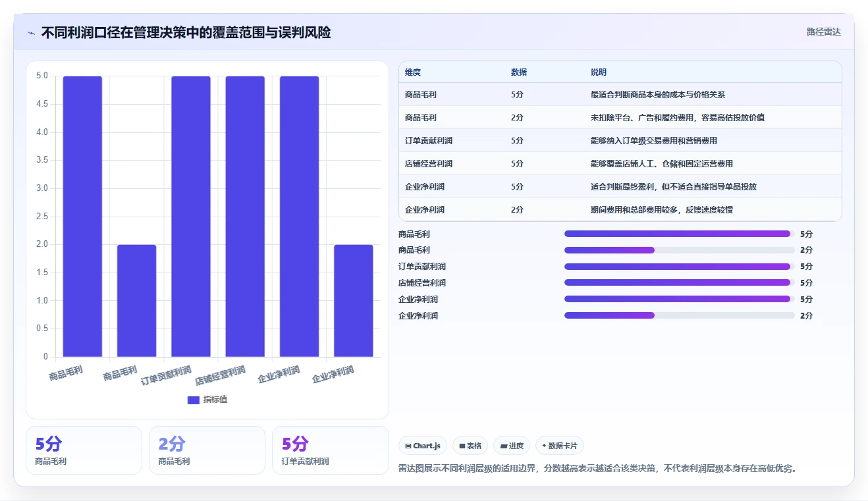Click the 4.5 y-axis tick label
The image size is (868, 501).
(x=42, y=104)
